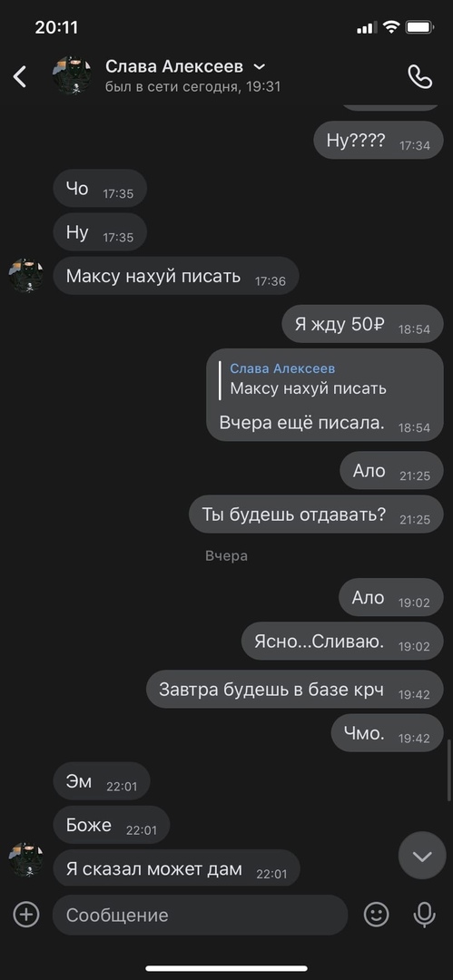Tap sender avatar beside 'Я сказал может дам'
453x980 pixels.
point(26,859)
